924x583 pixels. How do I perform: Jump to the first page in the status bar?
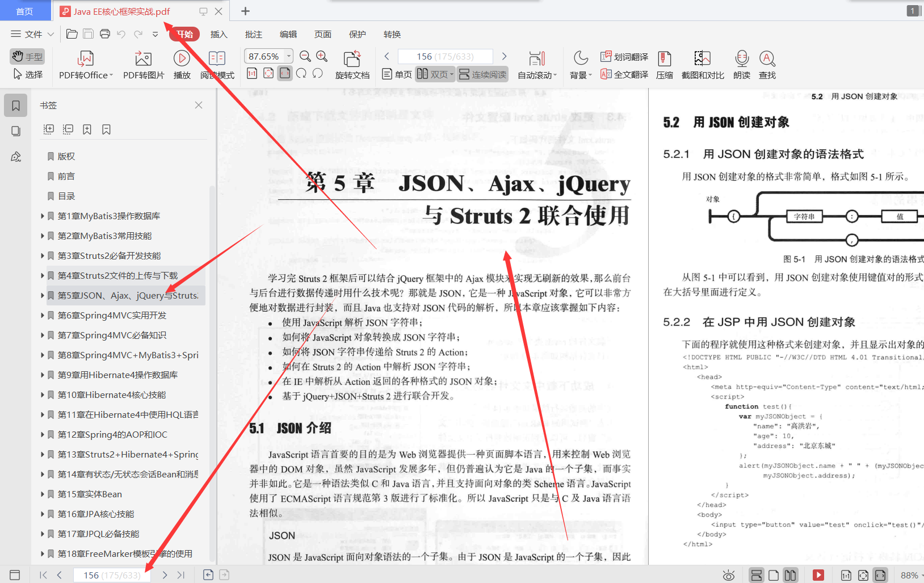(x=43, y=575)
